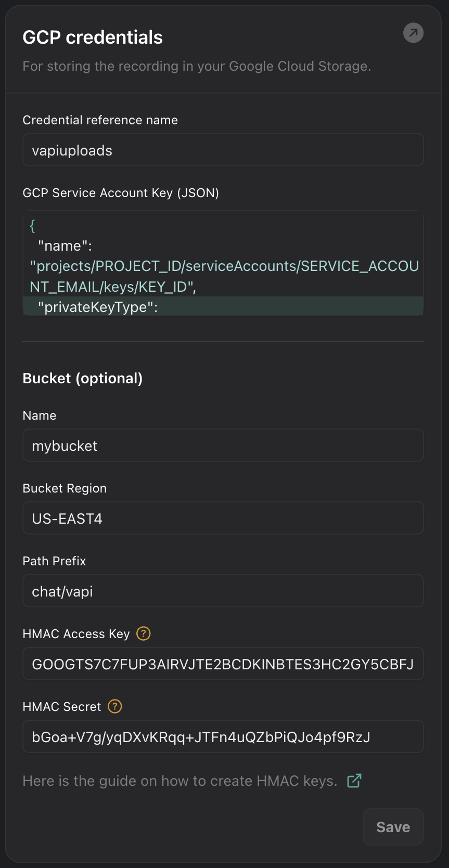Screen dimensions: 449x868
Task: Click the "name": key line in JSON editor
Action: click(65, 246)
